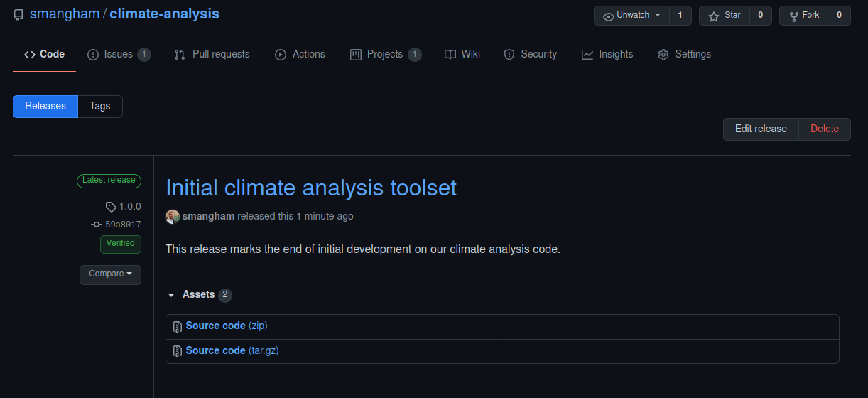Fork the climate-analysis repository
Screen dimensions: 868x398
click(804, 16)
